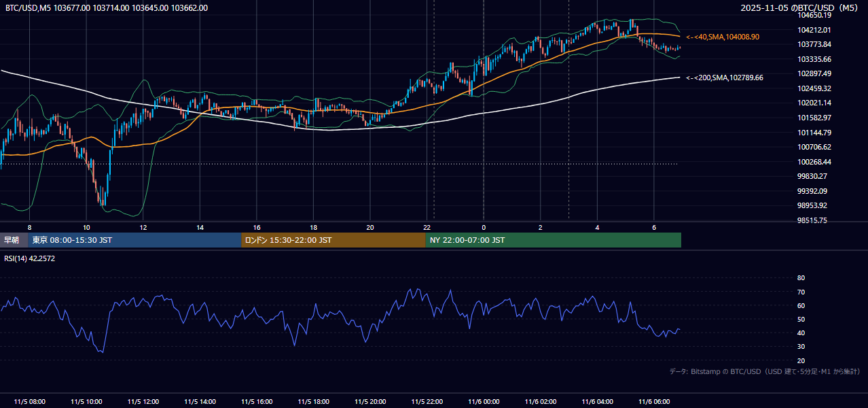This screenshot has height=408, width=868.
Task: Click bottom time label 11/5 10:00
Action: click(86, 401)
